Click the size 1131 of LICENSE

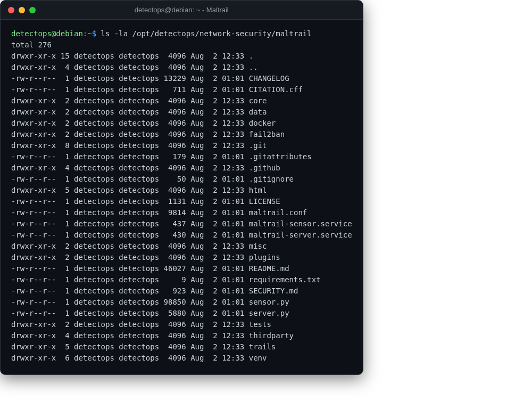tap(177, 202)
